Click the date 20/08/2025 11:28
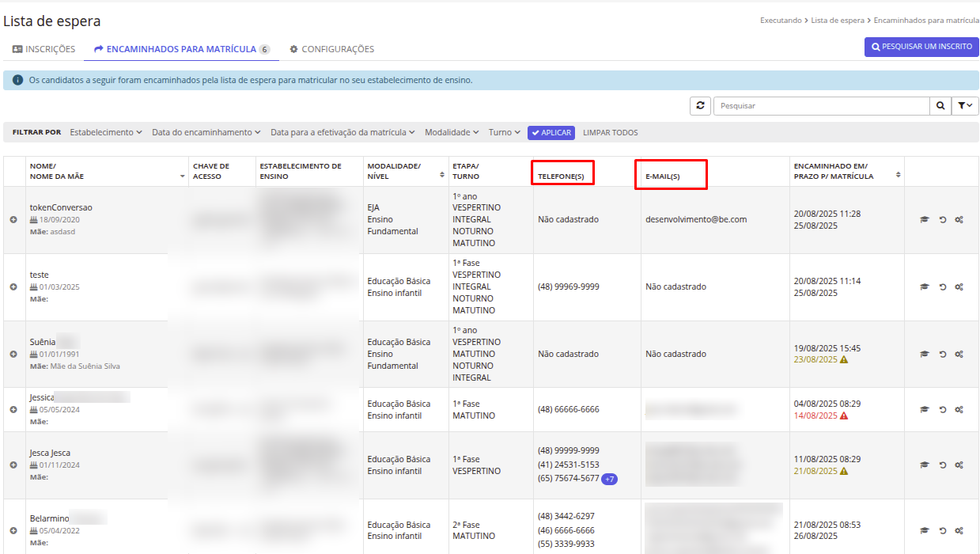This screenshot has width=980, height=554. point(828,214)
